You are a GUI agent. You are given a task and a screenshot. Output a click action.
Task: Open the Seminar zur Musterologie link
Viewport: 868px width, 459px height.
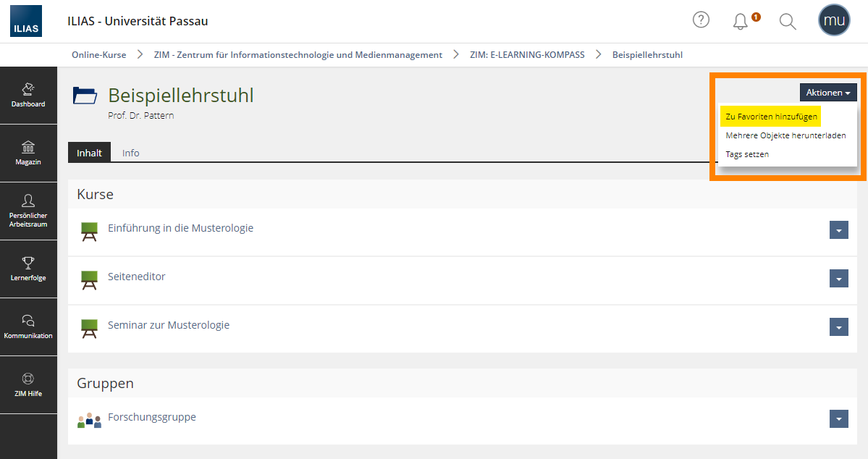[x=169, y=326]
